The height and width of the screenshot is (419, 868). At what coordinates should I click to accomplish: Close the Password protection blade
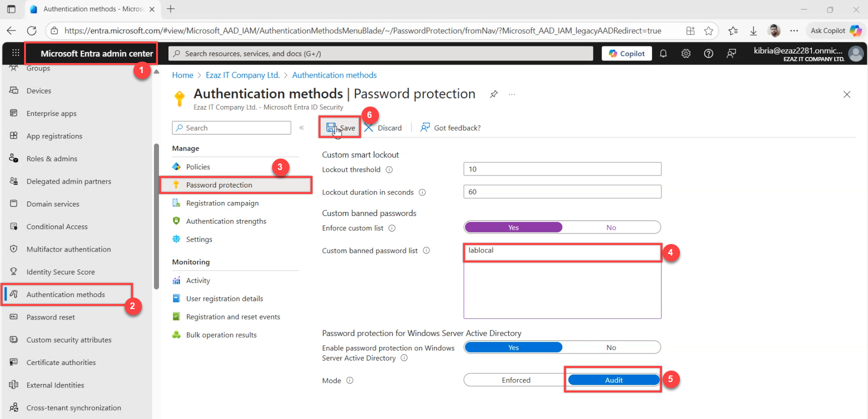click(x=846, y=94)
